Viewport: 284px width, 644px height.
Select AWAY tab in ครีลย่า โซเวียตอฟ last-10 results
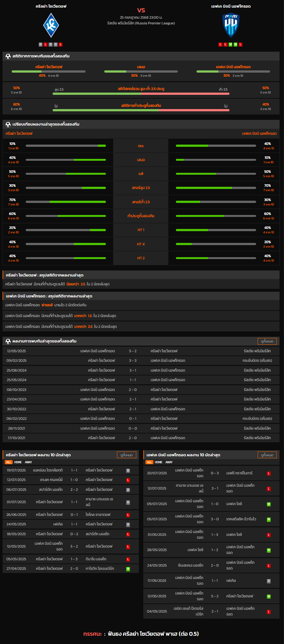[x=29, y=462]
